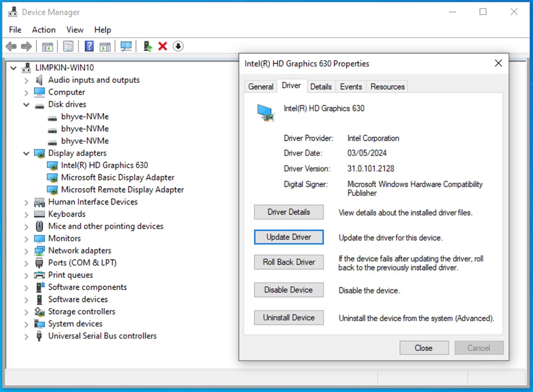Image resolution: width=533 pixels, height=392 pixels.
Task: Switch to the Events tab
Action: [351, 87]
